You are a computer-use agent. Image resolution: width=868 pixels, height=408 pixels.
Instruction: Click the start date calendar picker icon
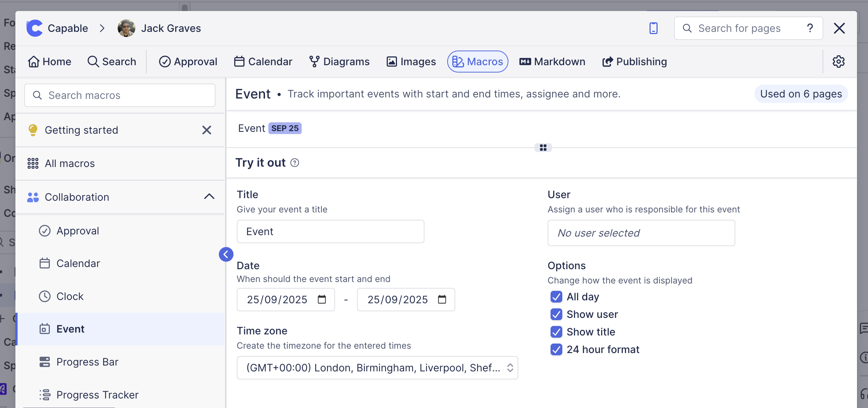click(x=321, y=300)
